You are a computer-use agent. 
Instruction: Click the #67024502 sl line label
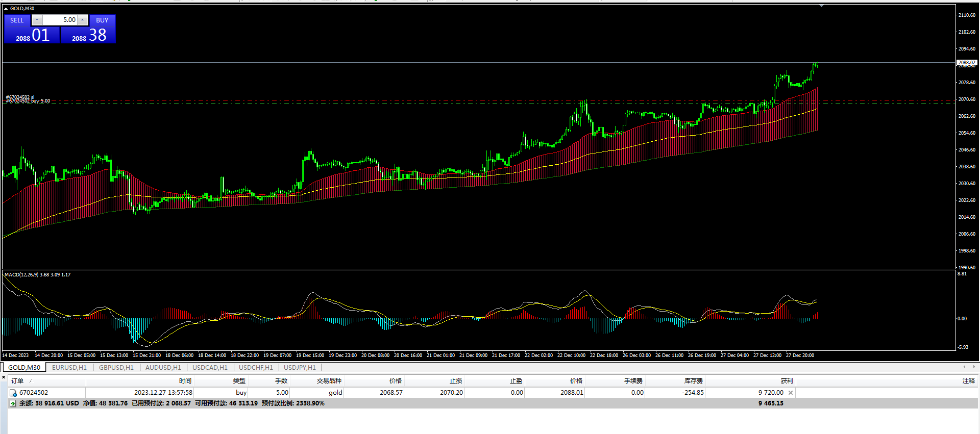pos(20,97)
